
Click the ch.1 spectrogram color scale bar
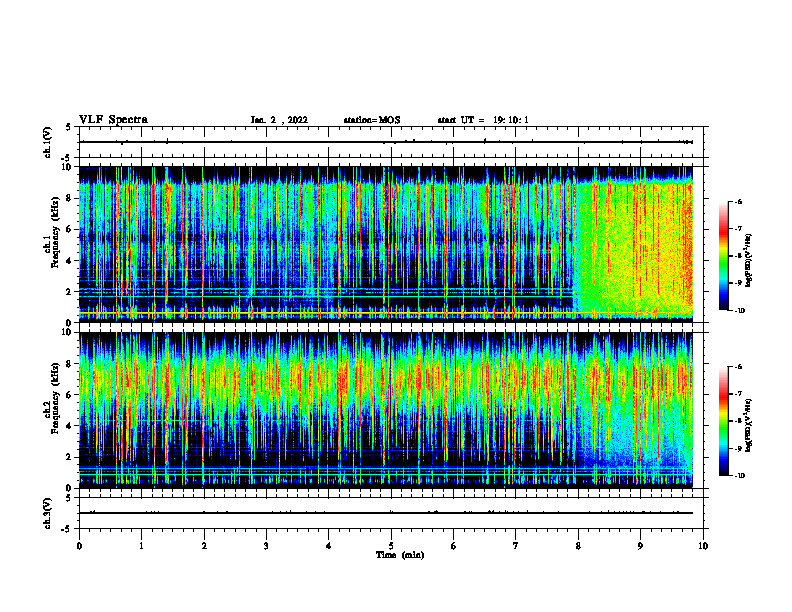point(723,256)
